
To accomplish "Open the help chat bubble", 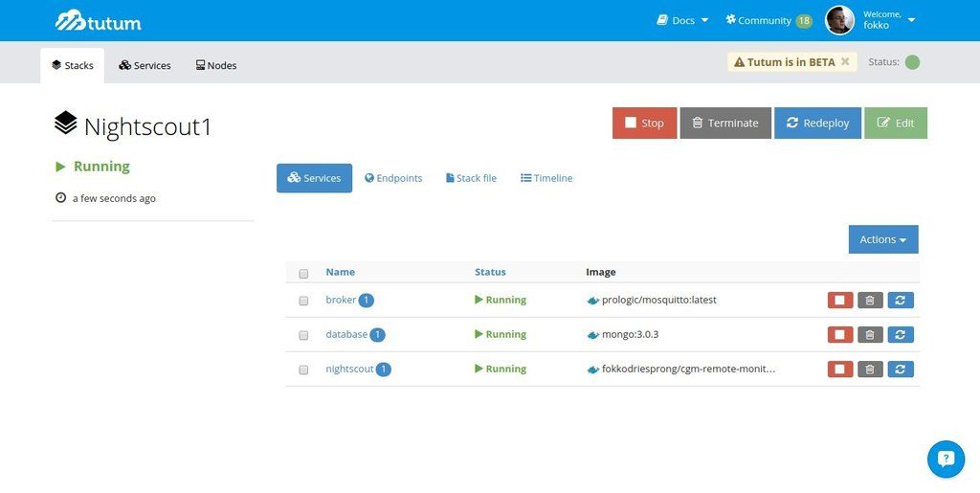I will [x=946, y=459].
